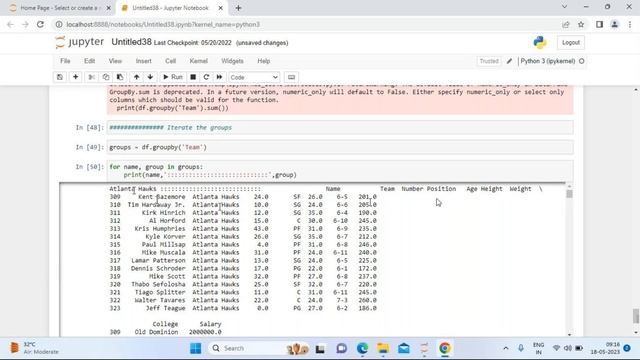Interrupt the kernel with stop icon
640x360 pixels.
(x=193, y=77)
